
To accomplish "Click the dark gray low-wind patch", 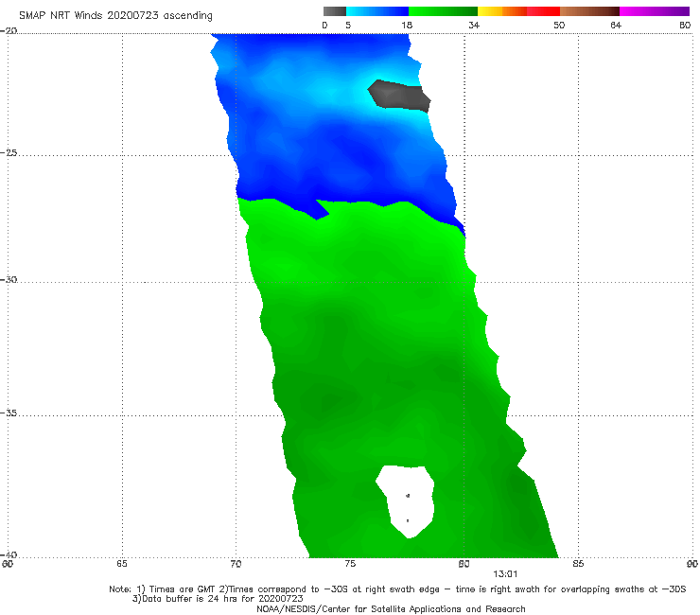I will [x=398, y=95].
